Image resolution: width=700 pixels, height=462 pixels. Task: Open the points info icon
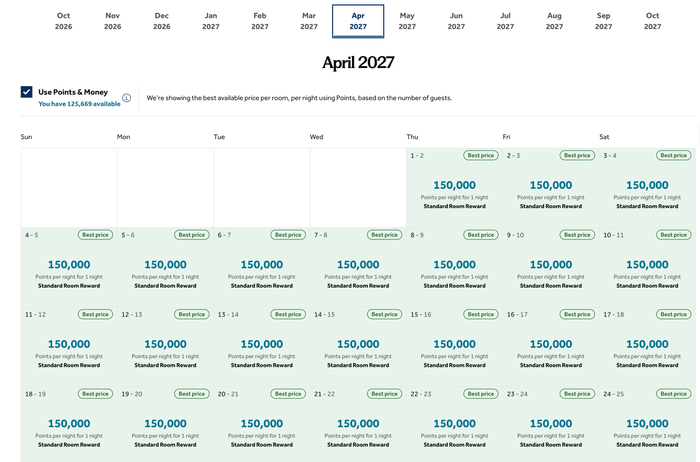tap(127, 98)
